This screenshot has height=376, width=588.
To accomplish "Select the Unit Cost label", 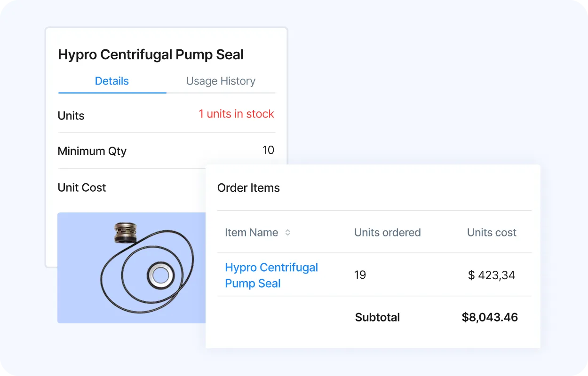I will pos(82,188).
